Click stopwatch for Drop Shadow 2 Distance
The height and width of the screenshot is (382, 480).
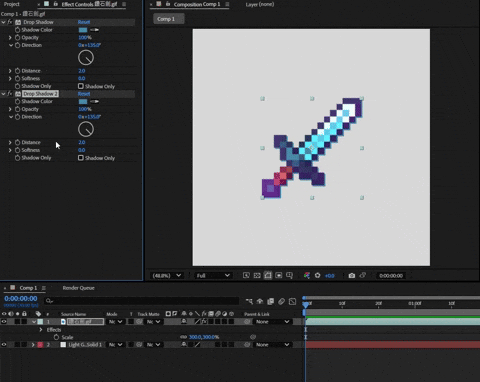coord(17,142)
